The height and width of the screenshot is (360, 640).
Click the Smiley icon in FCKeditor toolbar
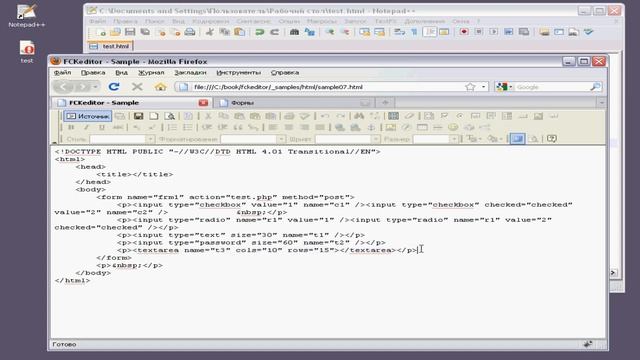pos(453,128)
